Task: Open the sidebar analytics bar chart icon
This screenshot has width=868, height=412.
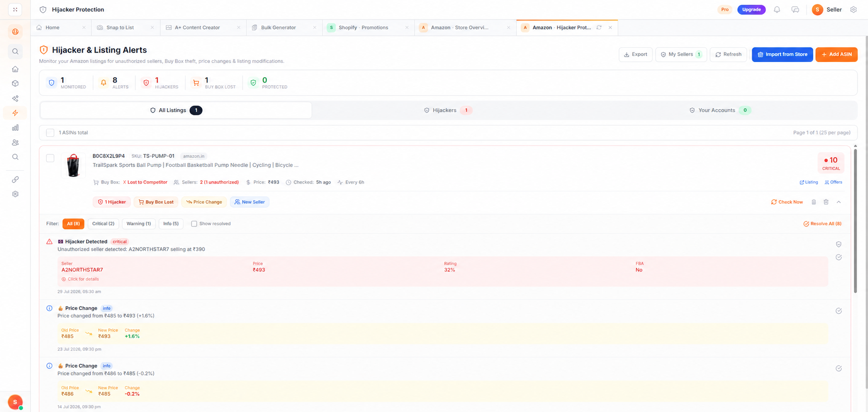Action: click(15, 128)
